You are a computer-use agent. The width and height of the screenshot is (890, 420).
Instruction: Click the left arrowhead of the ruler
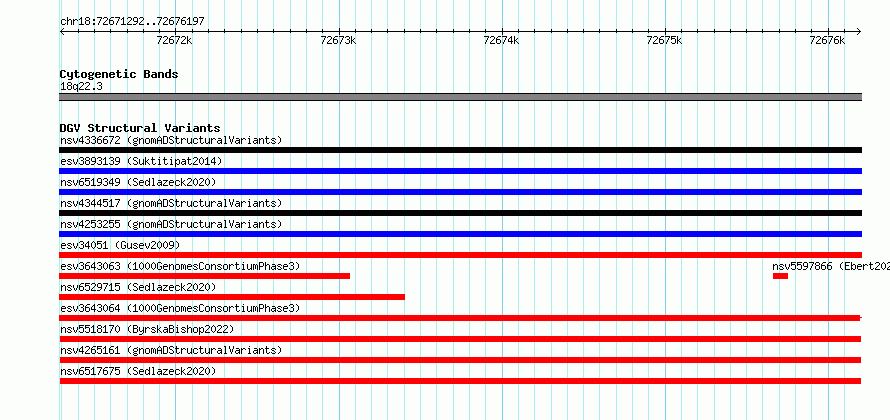coord(62,31)
